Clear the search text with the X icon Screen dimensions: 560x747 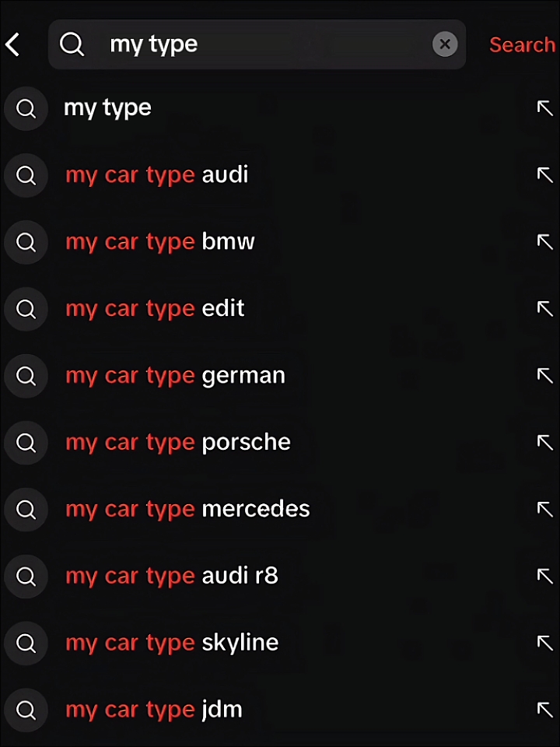(x=445, y=44)
